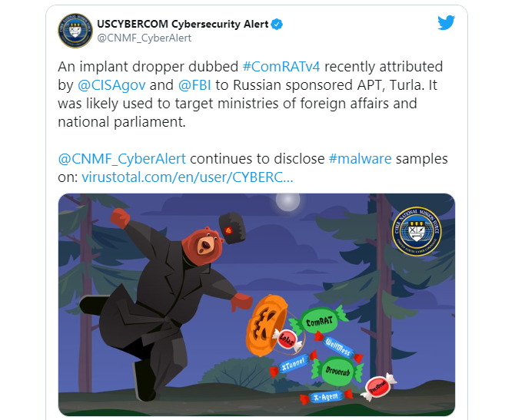Viewport: 525px width, 420px height.
Task: Click the @CNMF_CyberAlert handle under account name
Action: point(145,38)
